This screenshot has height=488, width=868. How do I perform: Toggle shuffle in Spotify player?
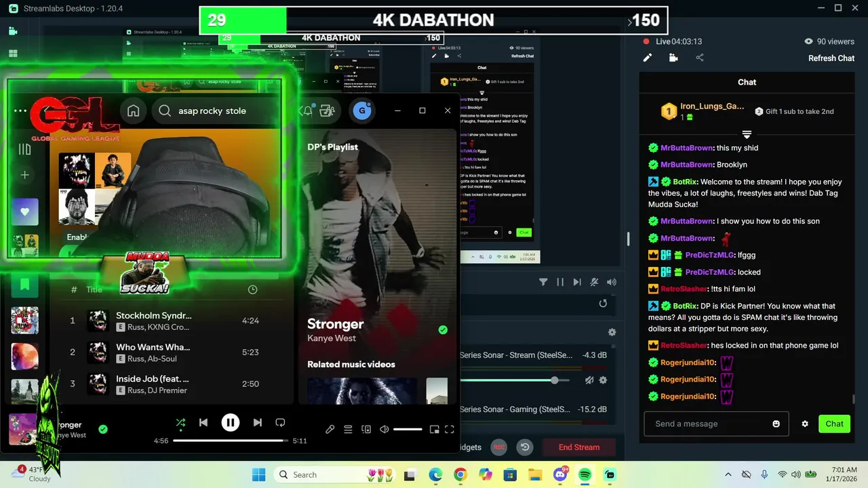pyautogui.click(x=180, y=423)
